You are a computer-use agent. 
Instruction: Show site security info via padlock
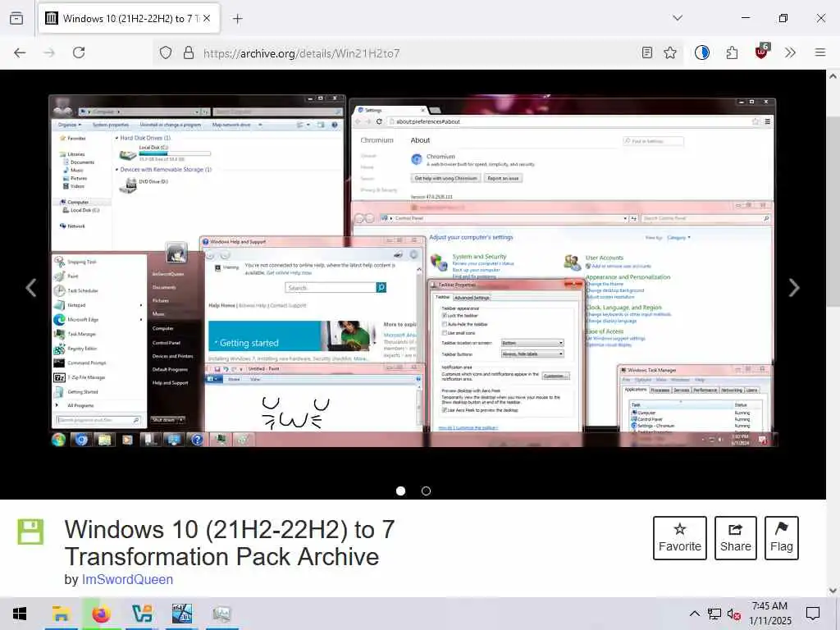coord(189,52)
